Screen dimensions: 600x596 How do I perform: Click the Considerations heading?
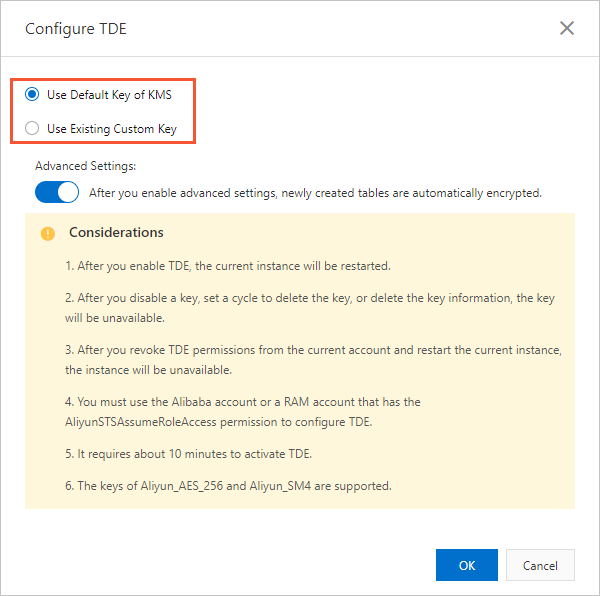116,232
